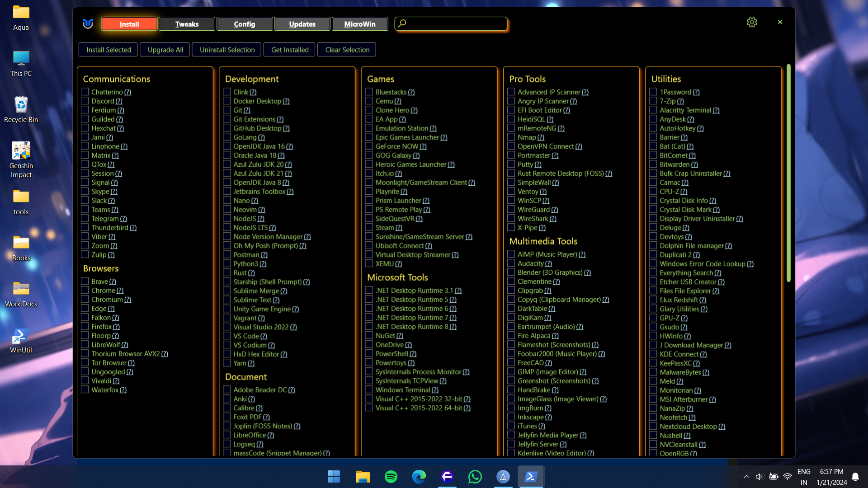Click Windows Start button
This screenshot has height=488, width=868.
tap(334, 477)
